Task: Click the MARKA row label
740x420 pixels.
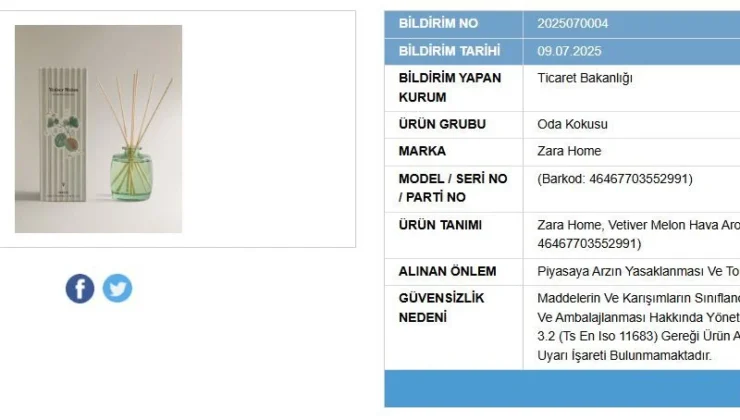Action: (x=422, y=151)
